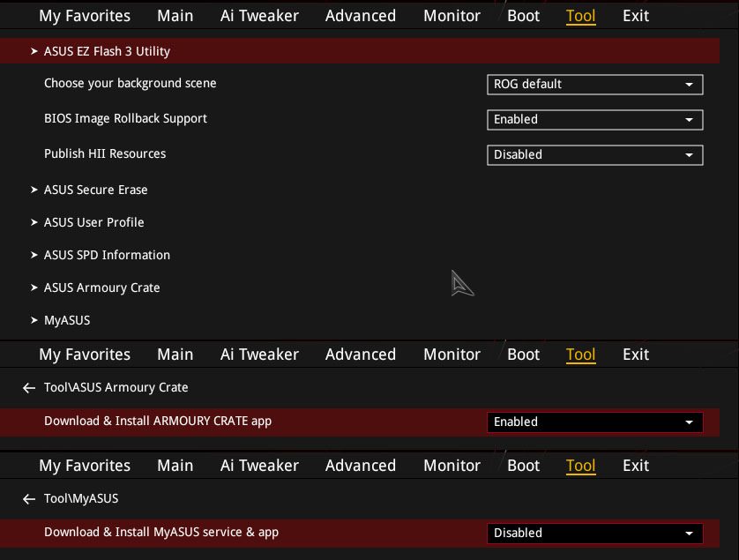Image resolution: width=739 pixels, height=560 pixels.
Task: Open Main tab above Tool\MyASUS breadcrumb
Action: pyautogui.click(x=175, y=466)
